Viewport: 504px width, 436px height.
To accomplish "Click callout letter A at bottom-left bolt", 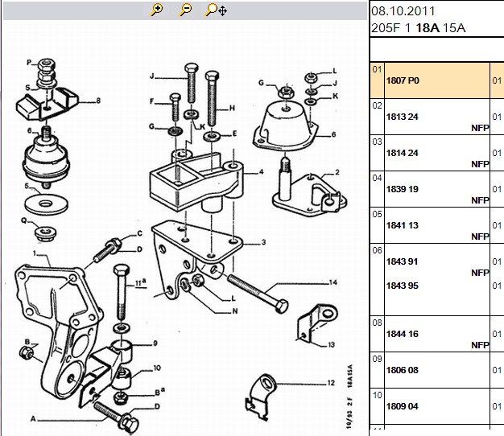I will (33, 418).
